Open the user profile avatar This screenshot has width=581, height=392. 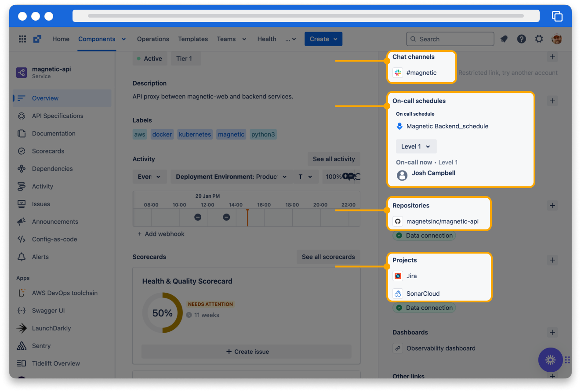point(557,39)
